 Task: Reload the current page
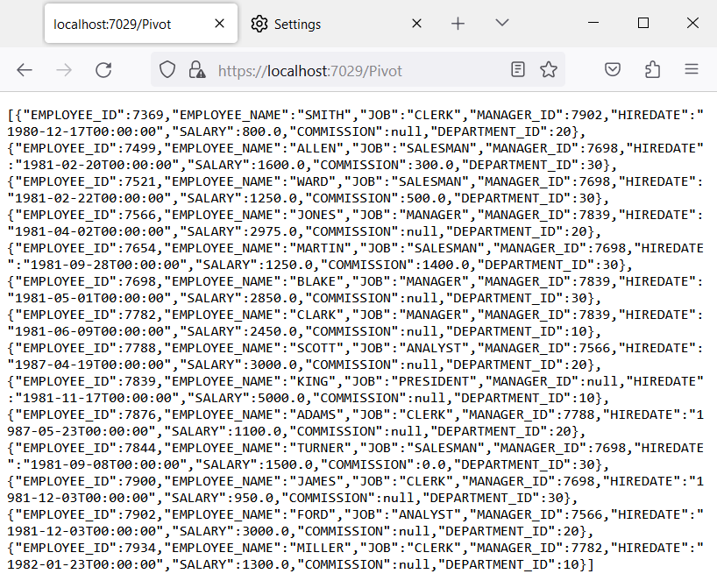pyautogui.click(x=103, y=70)
